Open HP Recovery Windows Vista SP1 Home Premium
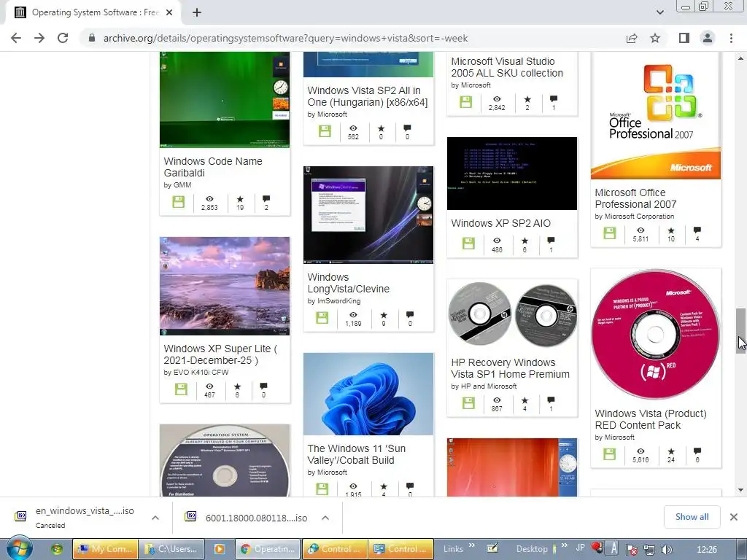This screenshot has width=747, height=560. (510, 368)
